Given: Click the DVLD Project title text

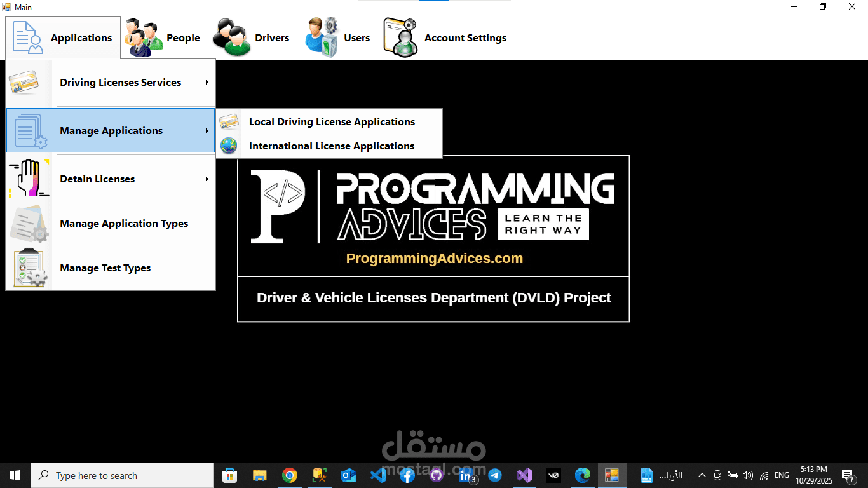Looking at the screenshot, I should tap(434, 298).
